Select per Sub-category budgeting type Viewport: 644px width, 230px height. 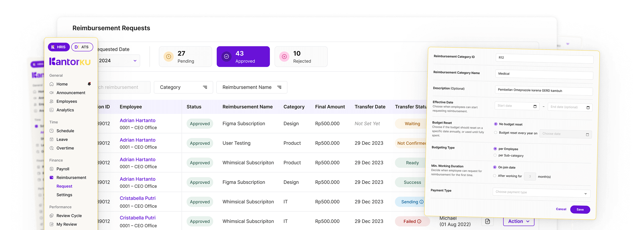[x=495, y=155]
